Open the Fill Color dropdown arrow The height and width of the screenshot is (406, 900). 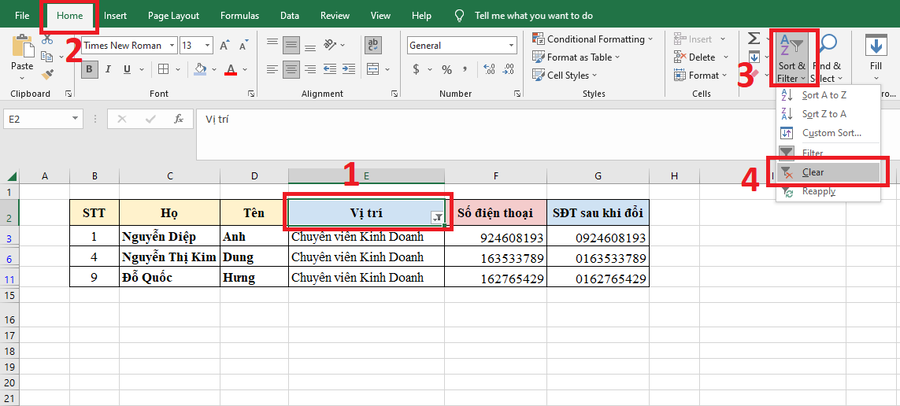[214, 70]
